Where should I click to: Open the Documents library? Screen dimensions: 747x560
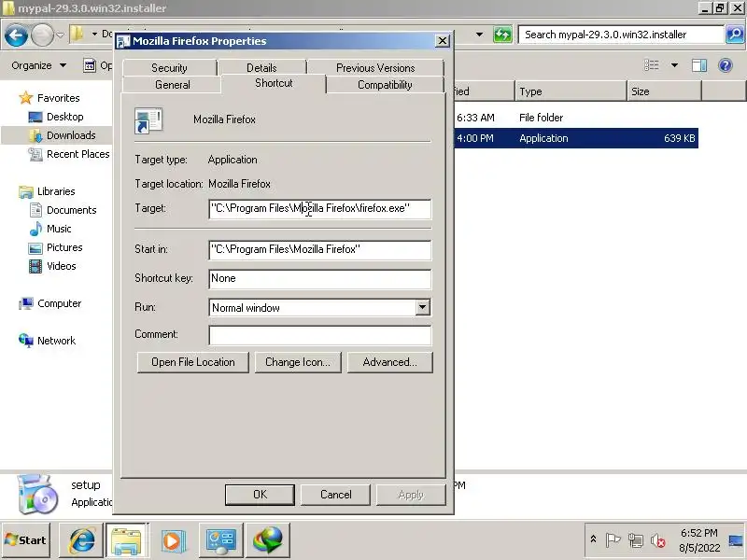point(63,210)
